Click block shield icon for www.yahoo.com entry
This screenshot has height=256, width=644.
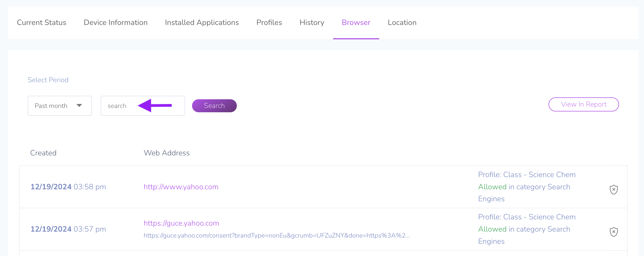click(x=614, y=189)
